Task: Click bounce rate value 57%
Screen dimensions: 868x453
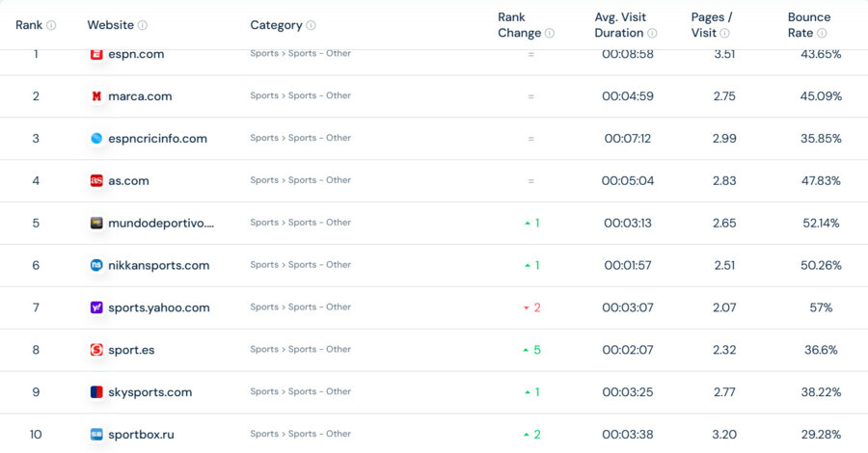Action: (821, 307)
